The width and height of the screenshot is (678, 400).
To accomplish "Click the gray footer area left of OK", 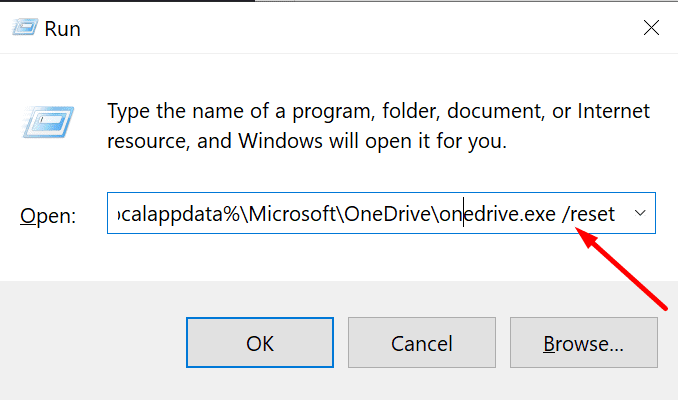I will [x=90, y=344].
